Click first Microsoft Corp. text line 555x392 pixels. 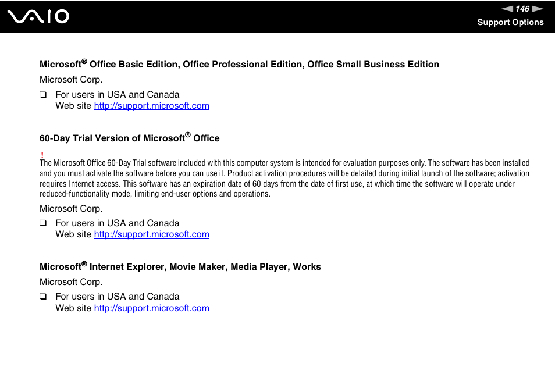(71, 80)
